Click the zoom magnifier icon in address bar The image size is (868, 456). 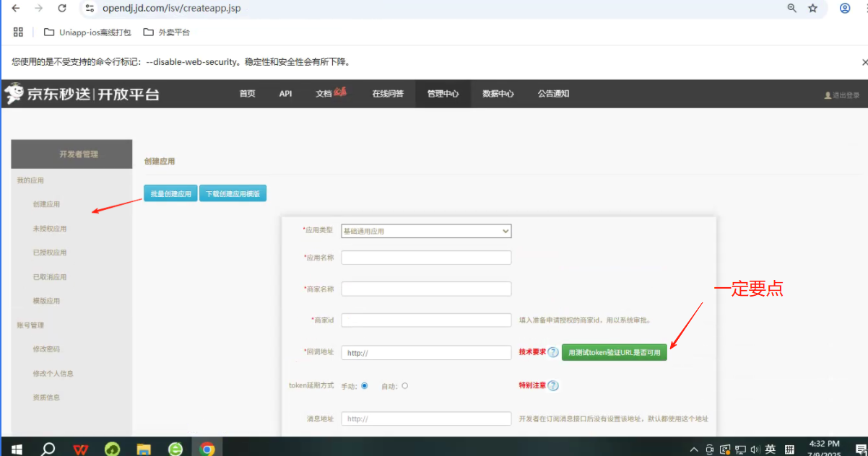[x=792, y=9]
